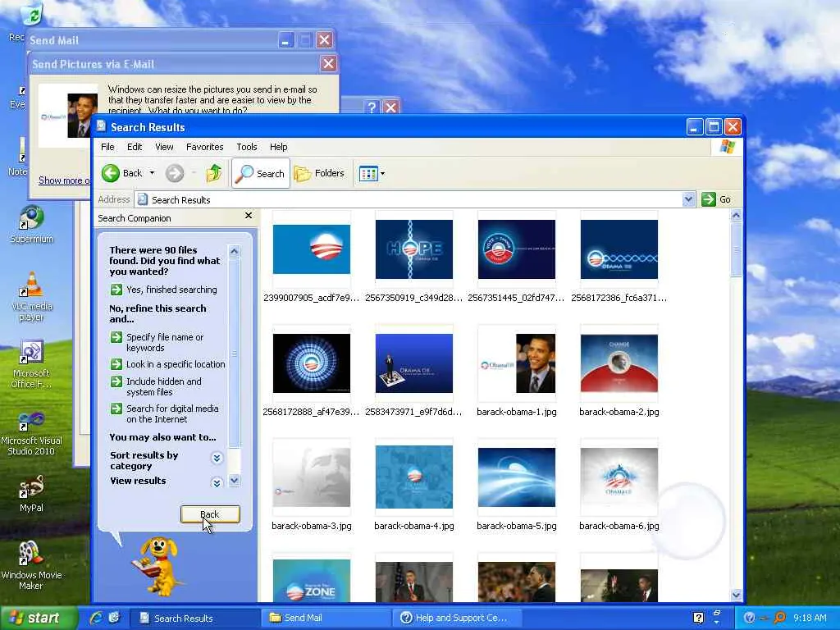Go back with the green Back arrow
This screenshot has height=630, width=840.
point(121,173)
